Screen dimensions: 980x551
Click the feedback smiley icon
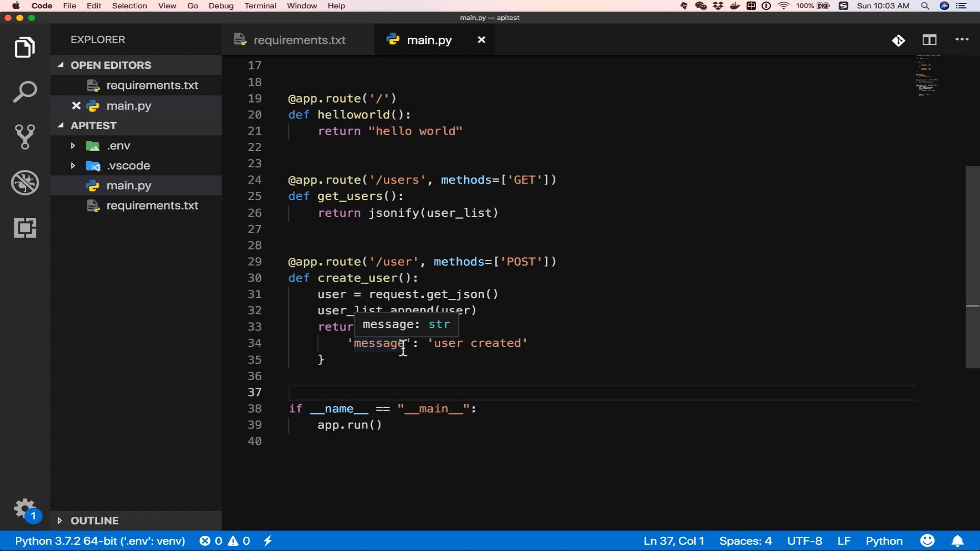pyautogui.click(x=927, y=541)
